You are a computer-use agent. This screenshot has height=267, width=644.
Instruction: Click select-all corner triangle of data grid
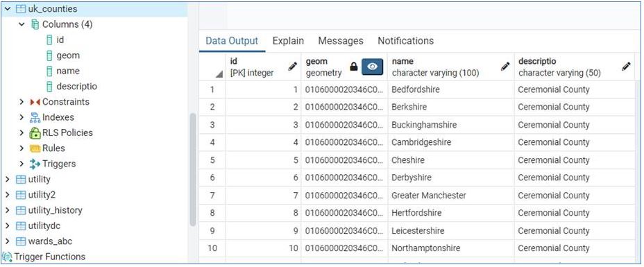click(x=219, y=74)
